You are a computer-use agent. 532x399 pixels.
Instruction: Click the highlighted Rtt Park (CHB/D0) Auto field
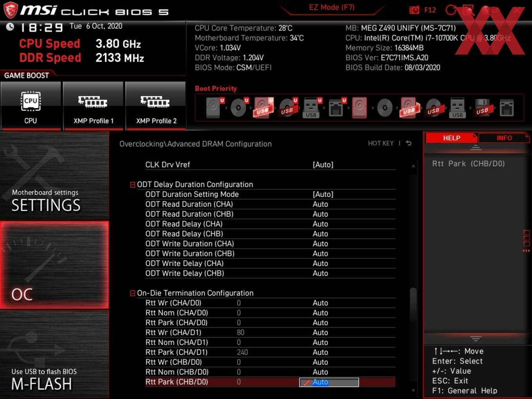[329, 382]
